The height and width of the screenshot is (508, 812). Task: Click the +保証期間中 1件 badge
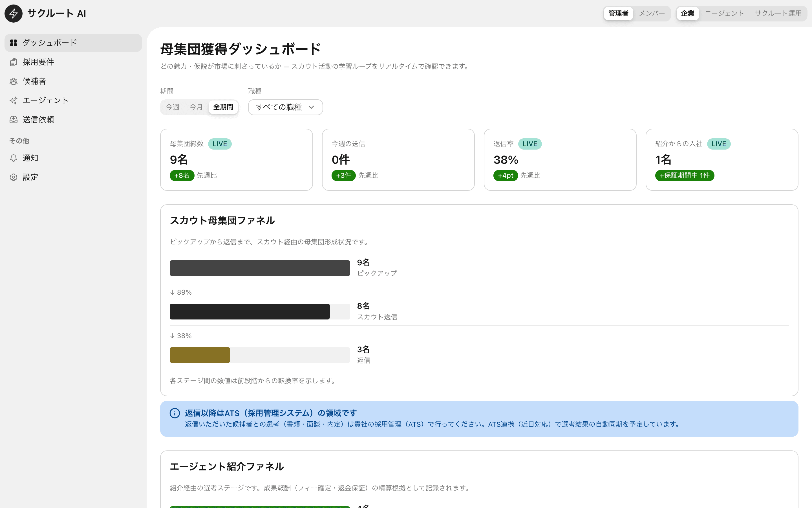coord(685,175)
